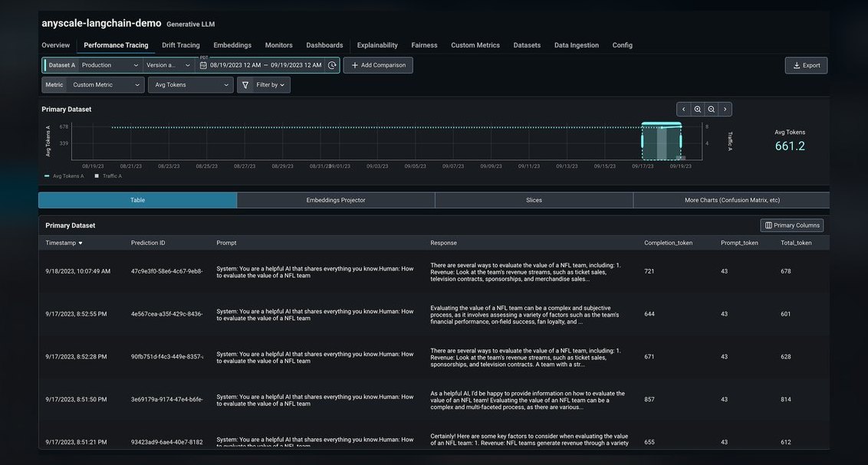The height and width of the screenshot is (465, 868).
Task: Click the Prediction ID column header
Action: (148, 244)
